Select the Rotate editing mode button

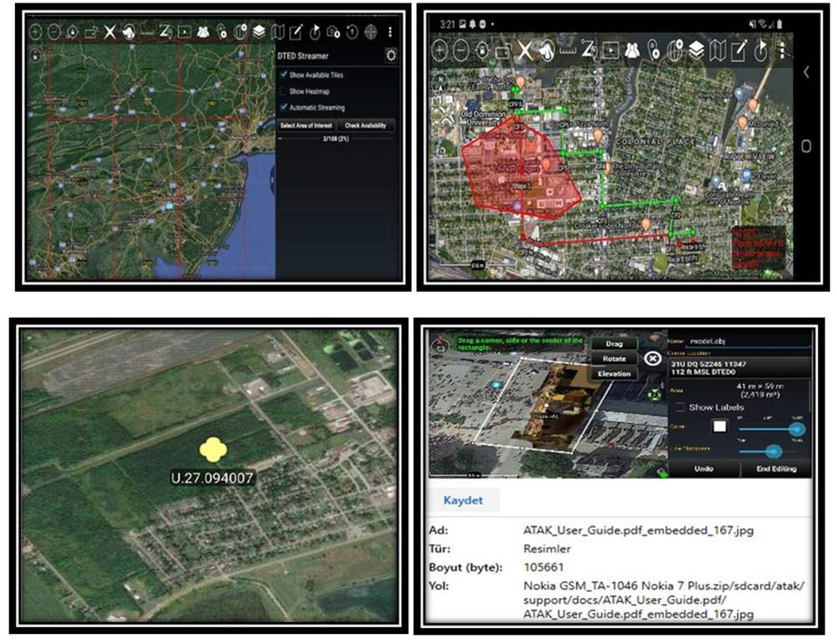[614, 359]
